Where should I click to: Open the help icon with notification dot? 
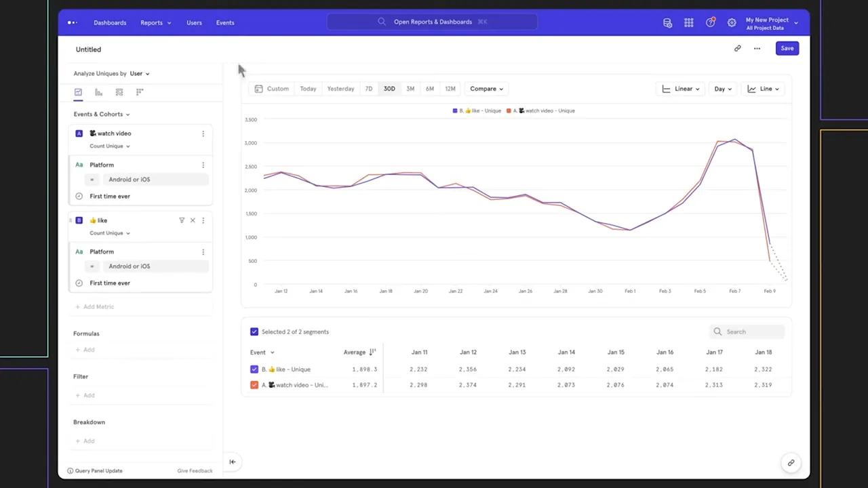[x=710, y=22]
